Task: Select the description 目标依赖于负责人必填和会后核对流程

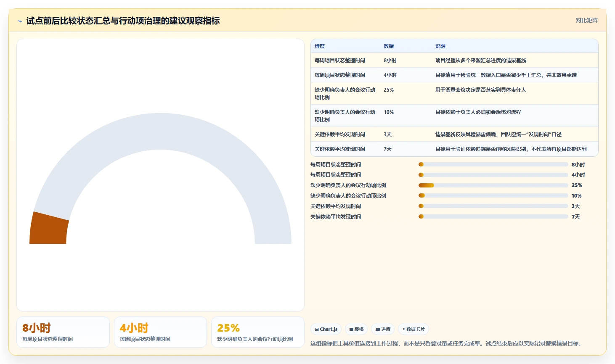Action: [x=478, y=112]
